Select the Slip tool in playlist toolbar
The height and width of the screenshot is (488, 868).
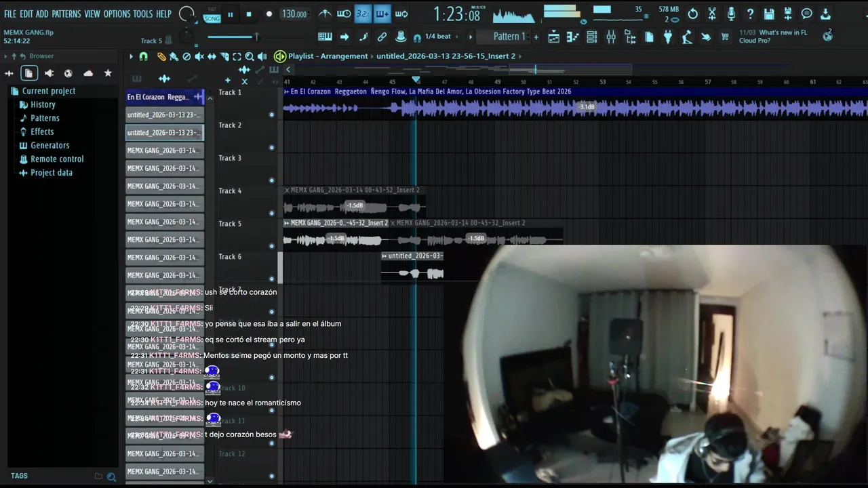click(x=212, y=56)
